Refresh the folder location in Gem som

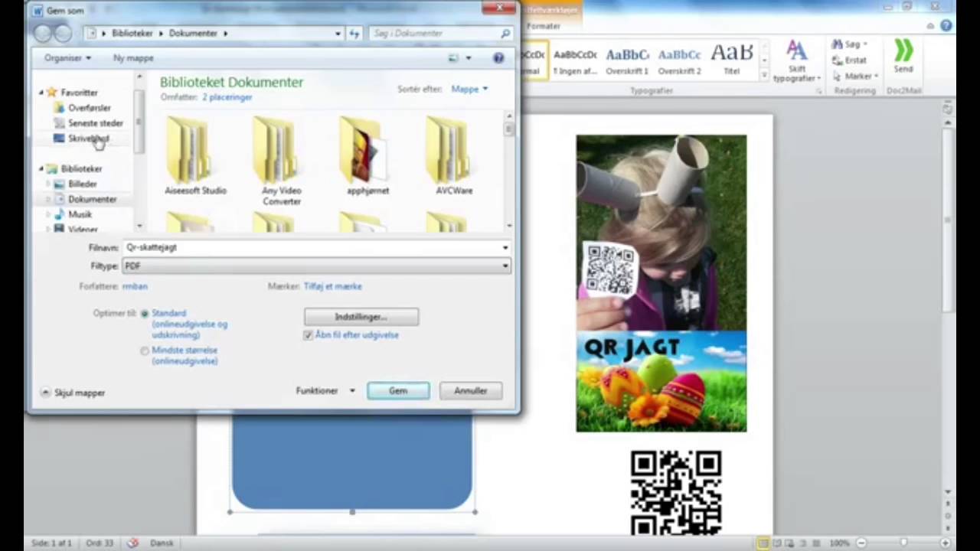pyautogui.click(x=354, y=34)
